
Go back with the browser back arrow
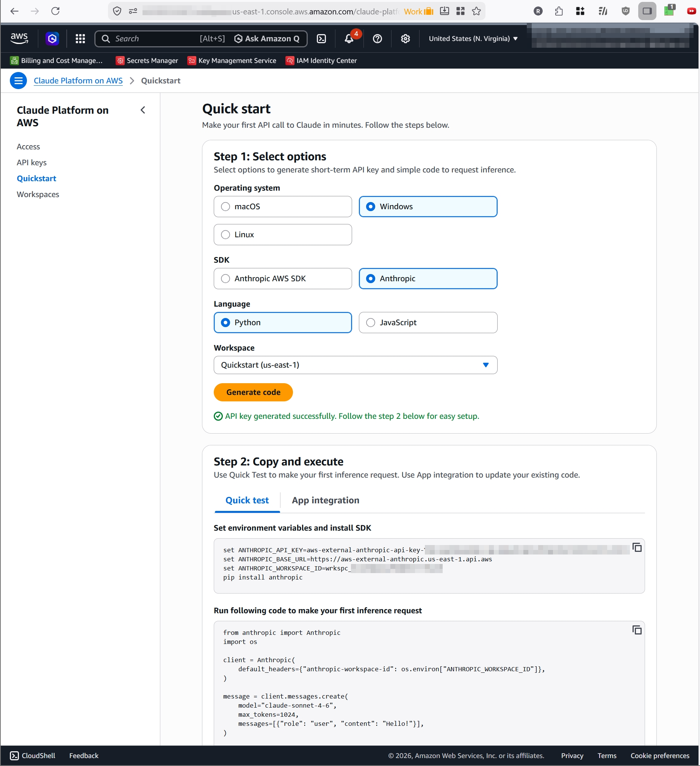[x=14, y=11]
